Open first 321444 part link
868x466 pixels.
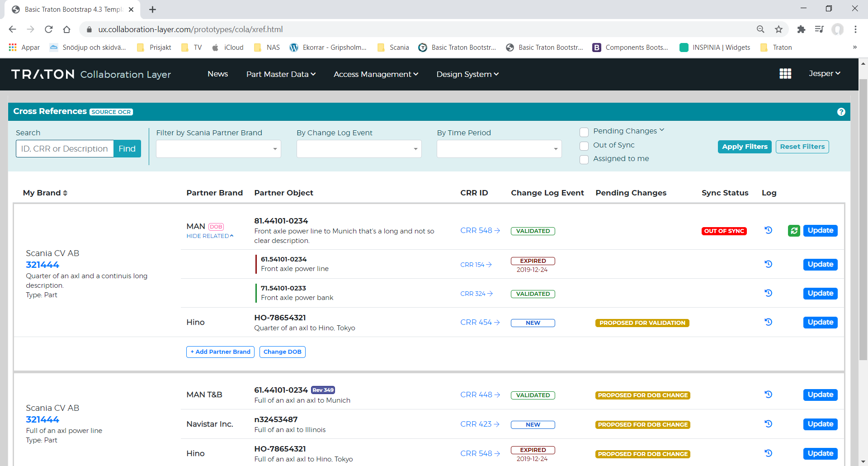tap(42, 265)
